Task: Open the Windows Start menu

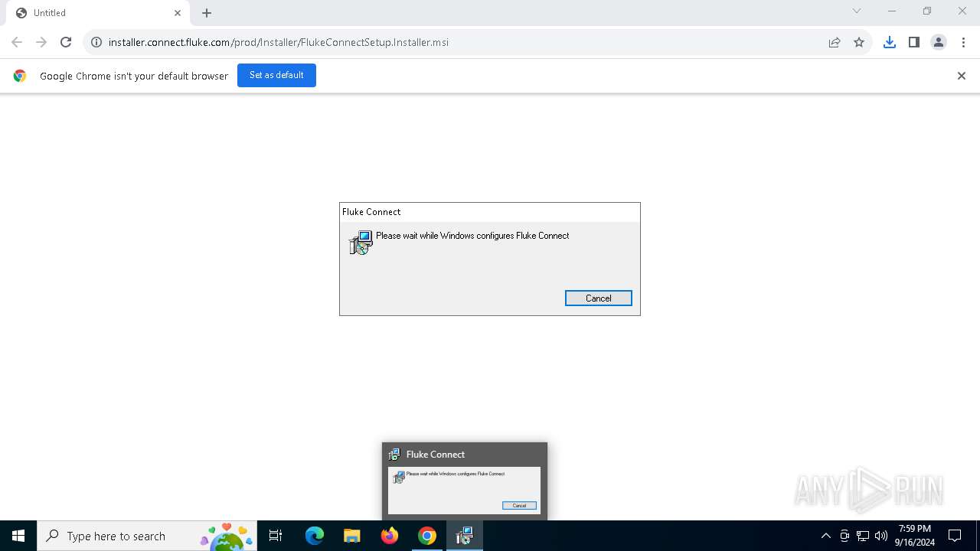Action: 18,536
